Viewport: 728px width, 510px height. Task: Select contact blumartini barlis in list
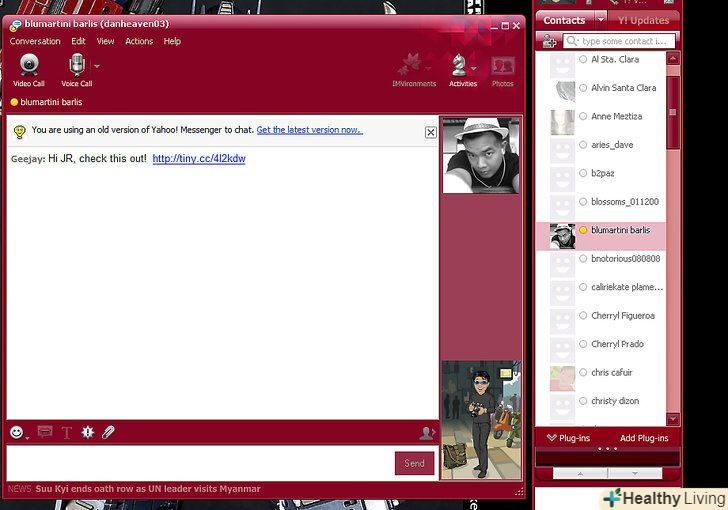pyautogui.click(x=601, y=236)
